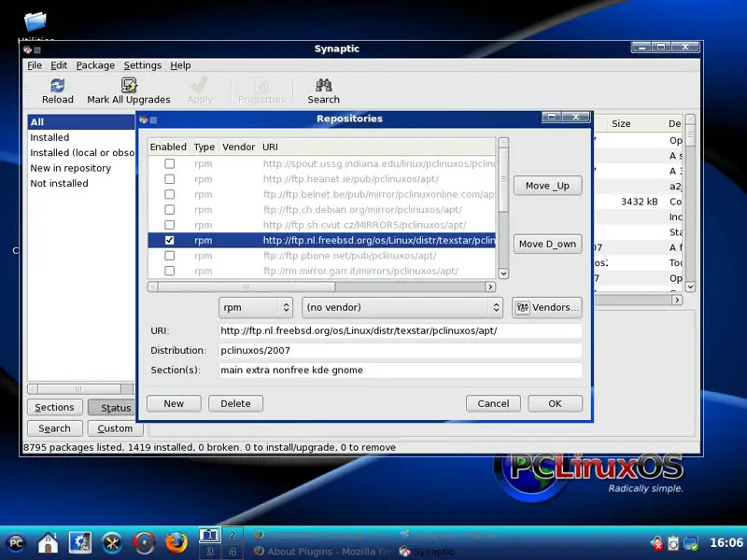Confirm the Repositories dialog with OK

pos(555,404)
